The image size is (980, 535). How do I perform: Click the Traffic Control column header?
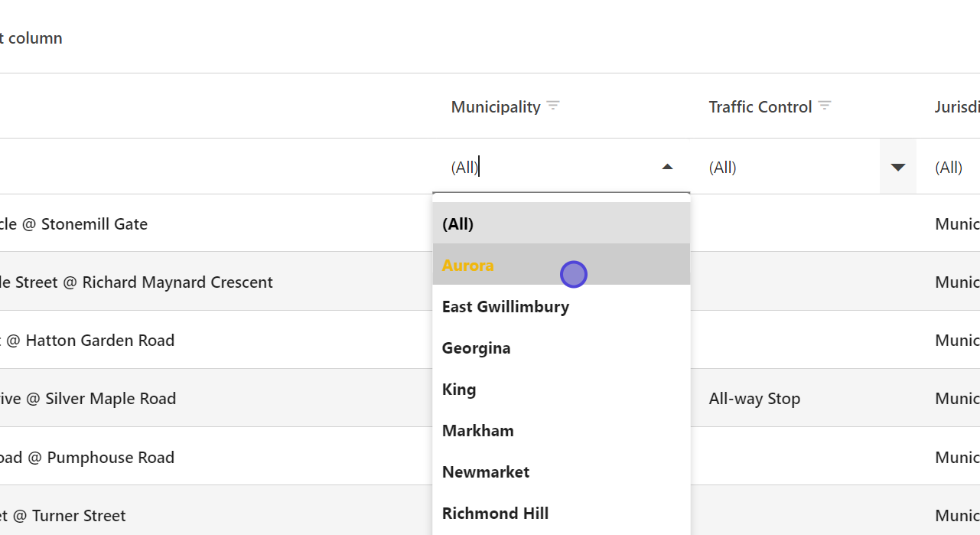click(760, 106)
